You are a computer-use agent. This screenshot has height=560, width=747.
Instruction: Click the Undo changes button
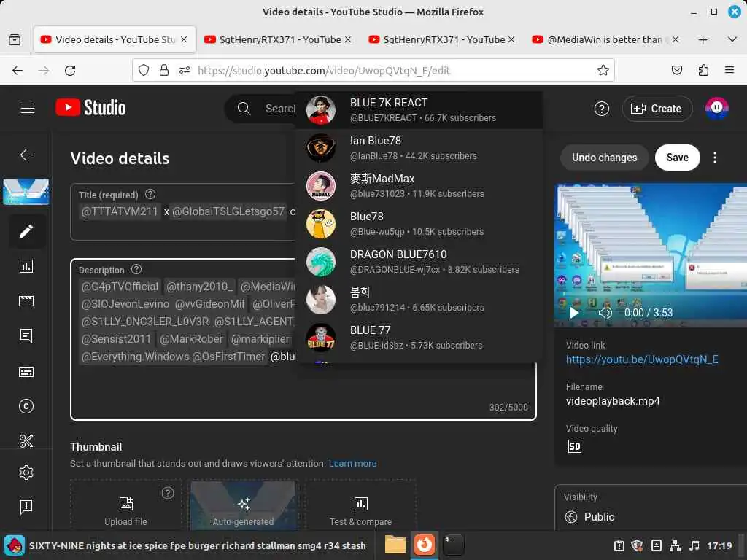[x=604, y=157]
